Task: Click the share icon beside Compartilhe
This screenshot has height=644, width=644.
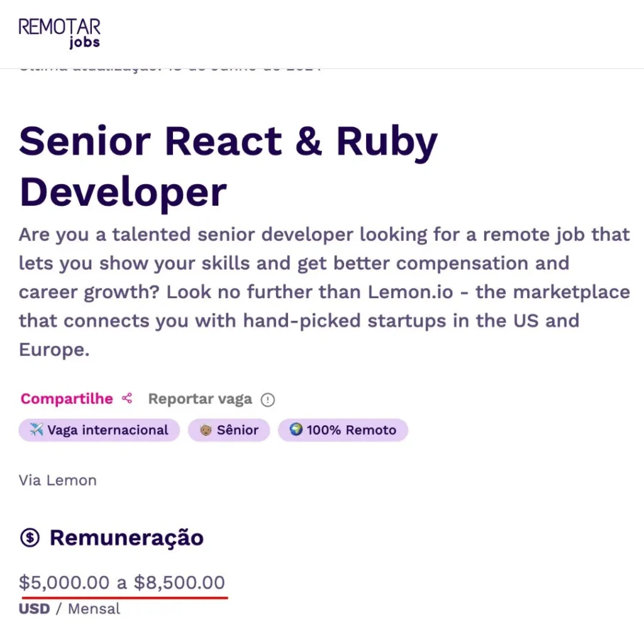Action: (127, 398)
